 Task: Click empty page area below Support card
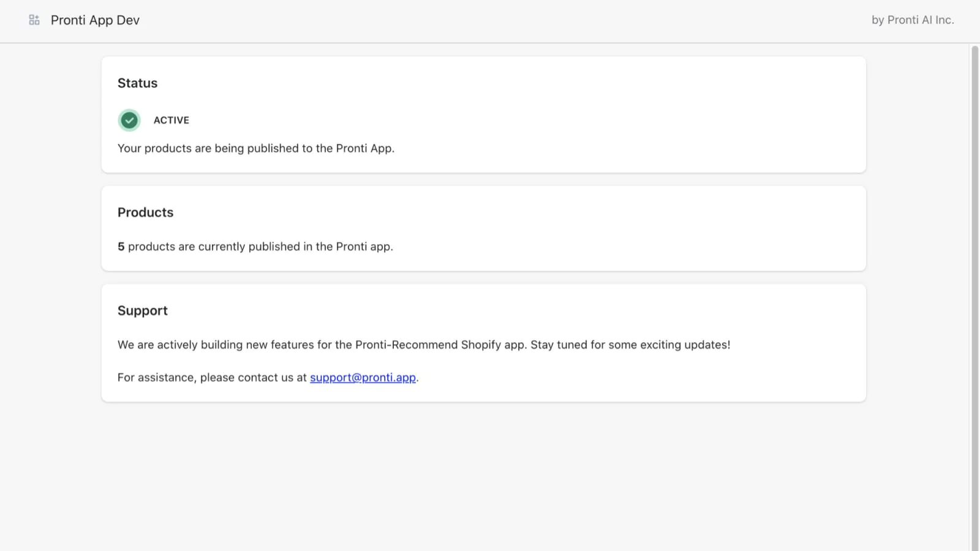[484, 478]
